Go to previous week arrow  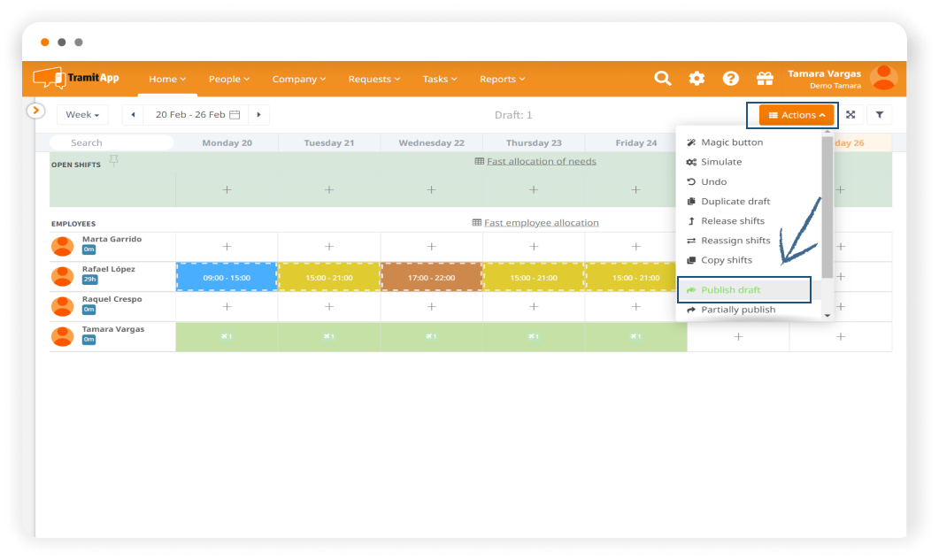pos(133,115)
